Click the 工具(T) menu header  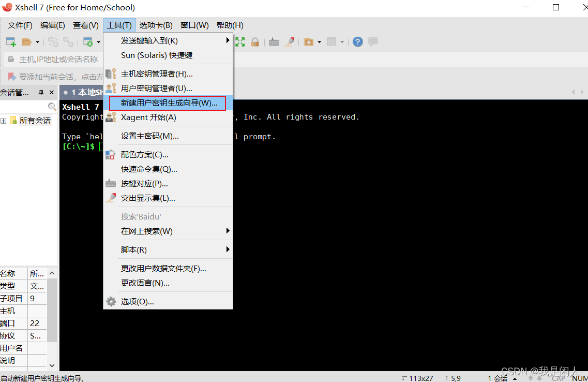(119, 25)
